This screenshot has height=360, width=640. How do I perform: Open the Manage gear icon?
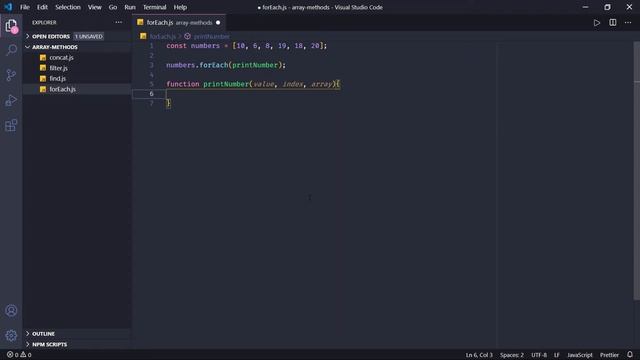click(11, 336)
